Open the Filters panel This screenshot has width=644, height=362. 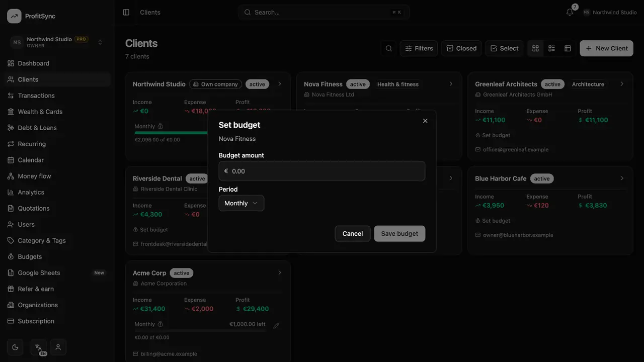coord(419,48)
